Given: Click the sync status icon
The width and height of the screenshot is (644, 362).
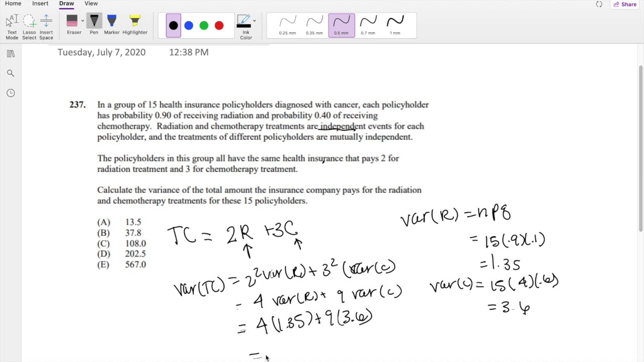Looking at the screenshot, I should pyautogui.click(x=599, y=4).
